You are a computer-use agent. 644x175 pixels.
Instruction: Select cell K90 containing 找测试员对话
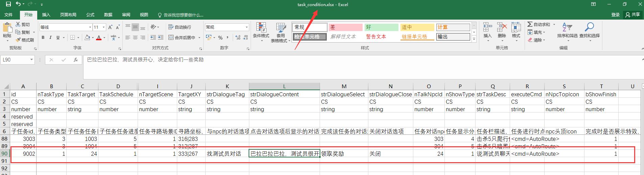pos(227,154)
